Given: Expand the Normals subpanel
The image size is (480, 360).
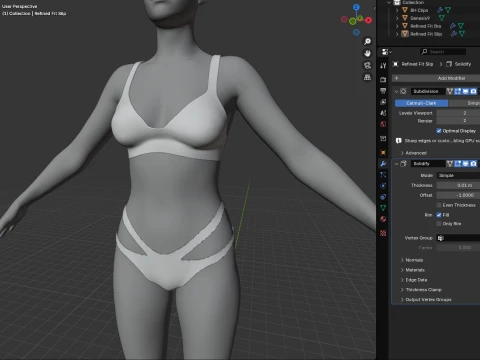Looking at the screenshot, I should [x=412, y=260].
